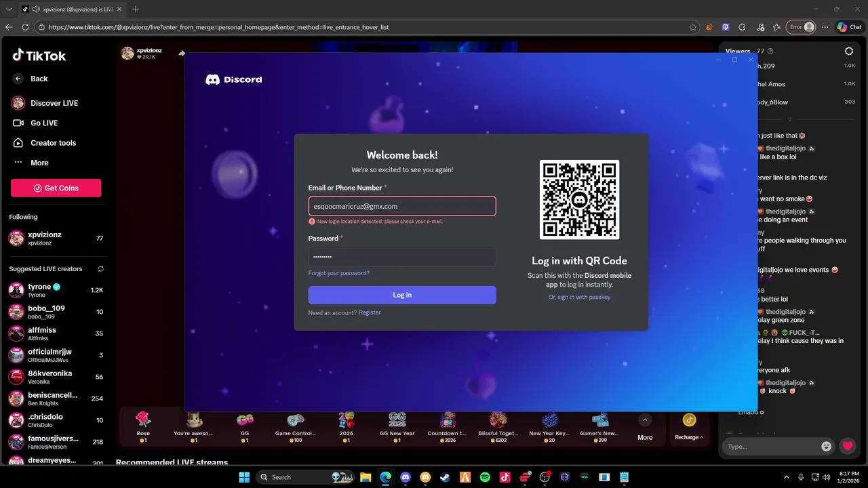
Task: Open browser Settings and more ellipsis
Action: (825, 27)
